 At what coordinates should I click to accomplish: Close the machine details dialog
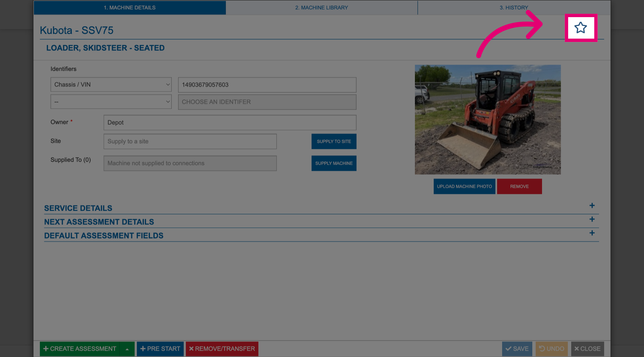[588, 349]
